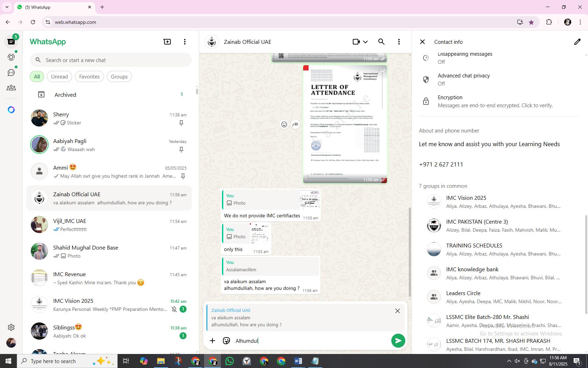Open IMC PAKISTAN (Centre 3) common group
Image resolution: width=588 pixels, height=368 pixels.
click(x=498, y=225)
